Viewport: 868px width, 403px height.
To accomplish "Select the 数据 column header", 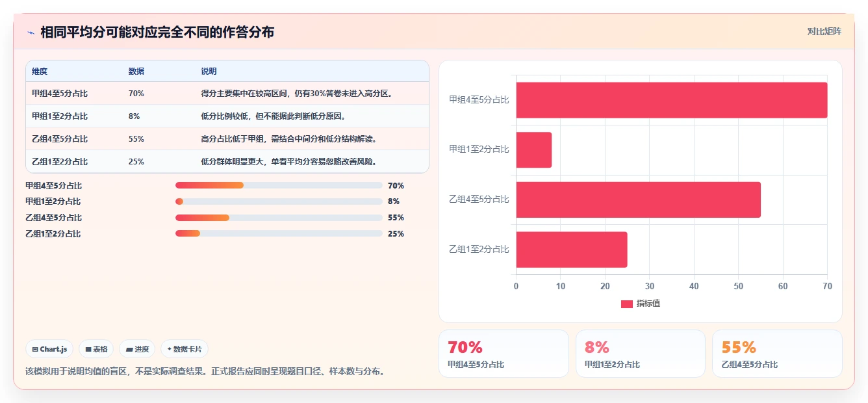I will tap(136, 71).
